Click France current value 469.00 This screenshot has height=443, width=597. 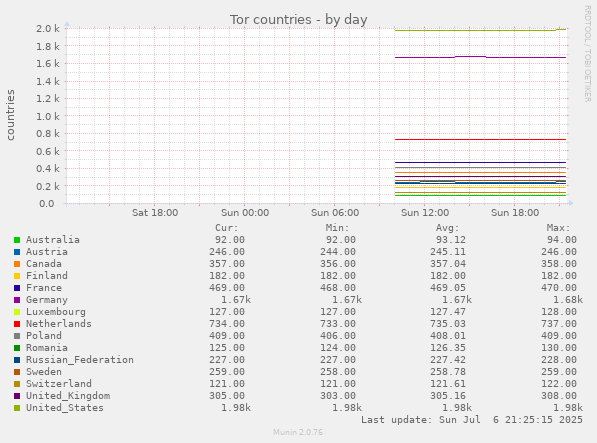[227, 288]
